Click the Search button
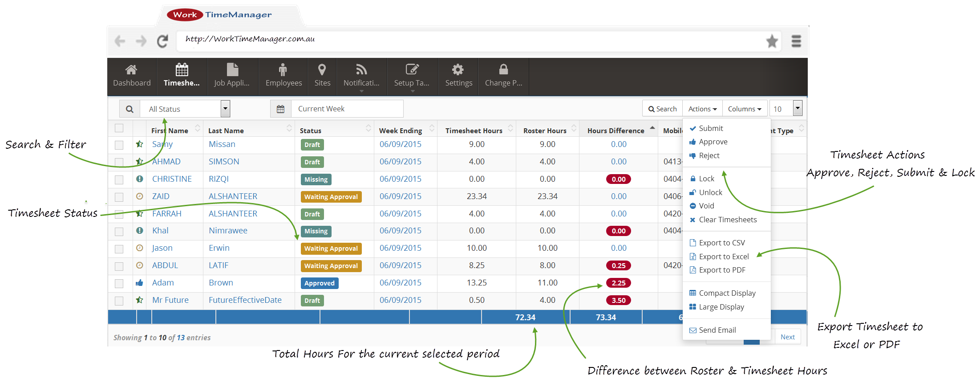980x383 pixels. (x=662, y=109)
